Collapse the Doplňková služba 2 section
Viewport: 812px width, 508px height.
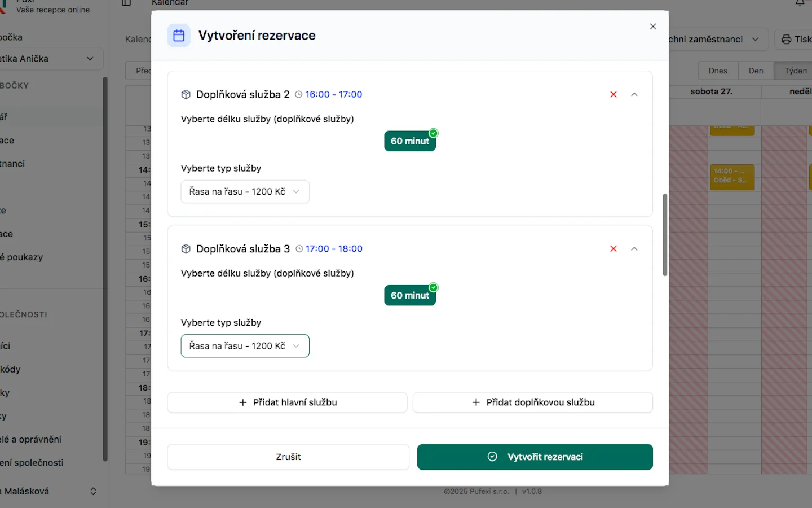tap(634, 94)
